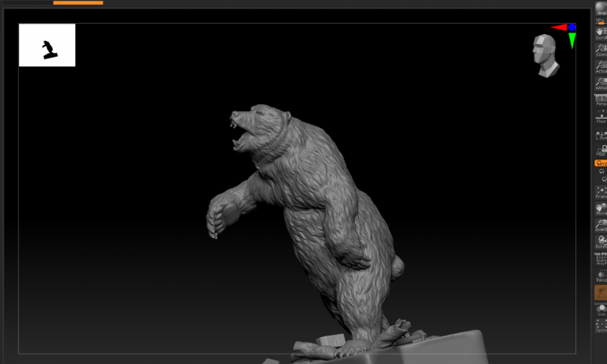Toggle Perspective distortion
The width and height of the screenshot is (607, 364).
(601, 99)
